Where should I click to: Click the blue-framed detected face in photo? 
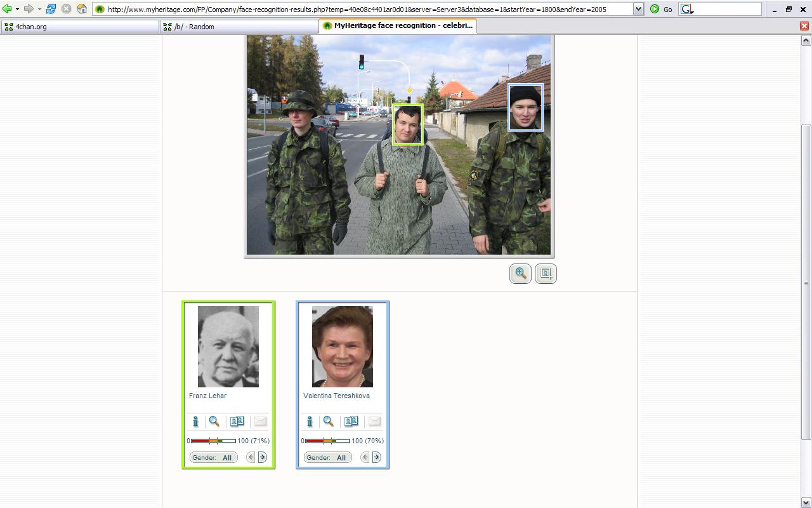[x=525, y=107]
